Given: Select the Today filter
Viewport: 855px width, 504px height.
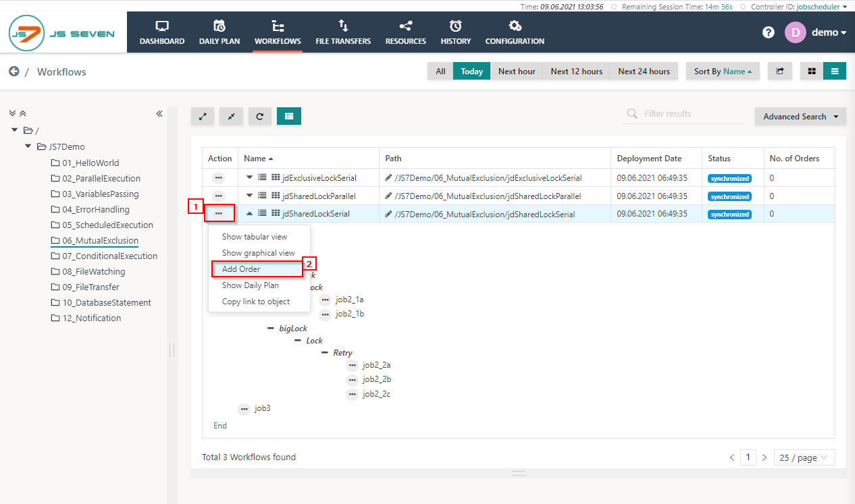Looking at the screenshot, I should point(472,72).
